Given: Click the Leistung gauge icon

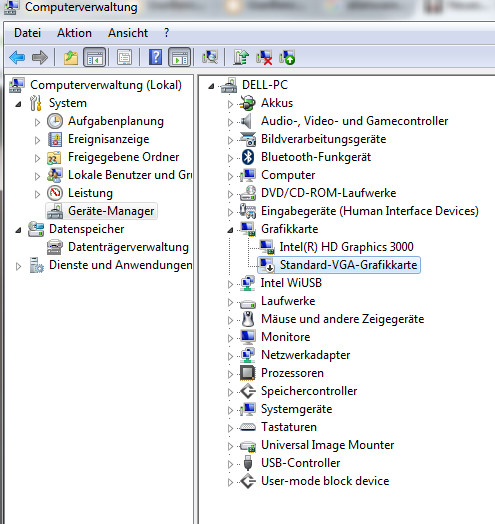Looking at the screenshot, I should (55, 193).
